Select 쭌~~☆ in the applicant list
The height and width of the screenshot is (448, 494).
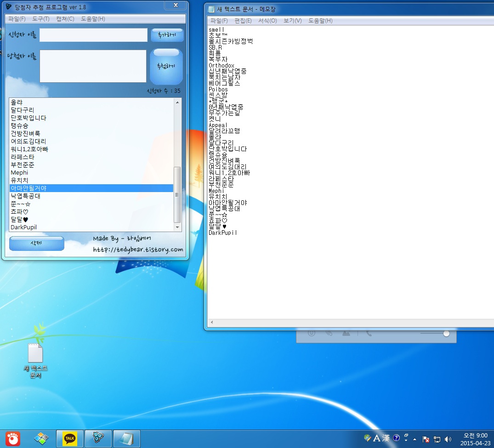[x=91, y=204]
